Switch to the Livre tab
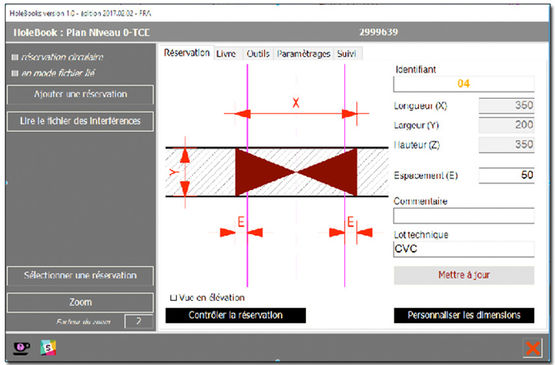Image resolution: width=555 pixels, height=365 pixels. (226, 53)
